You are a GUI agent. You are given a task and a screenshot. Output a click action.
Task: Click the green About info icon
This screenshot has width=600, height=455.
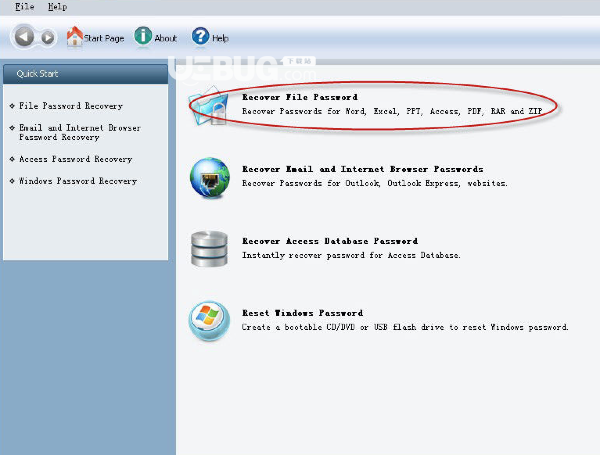pyautogui.click(x=143, y=36)
